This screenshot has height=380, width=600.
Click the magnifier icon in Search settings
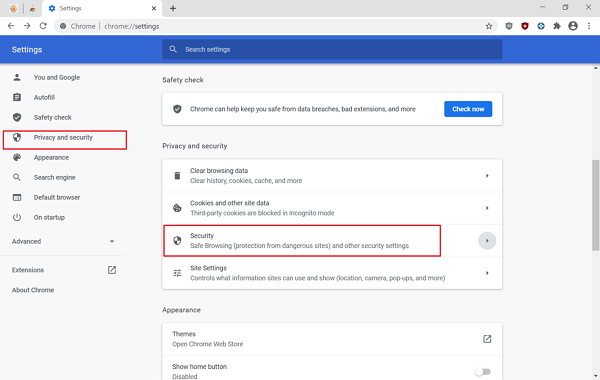173,49
